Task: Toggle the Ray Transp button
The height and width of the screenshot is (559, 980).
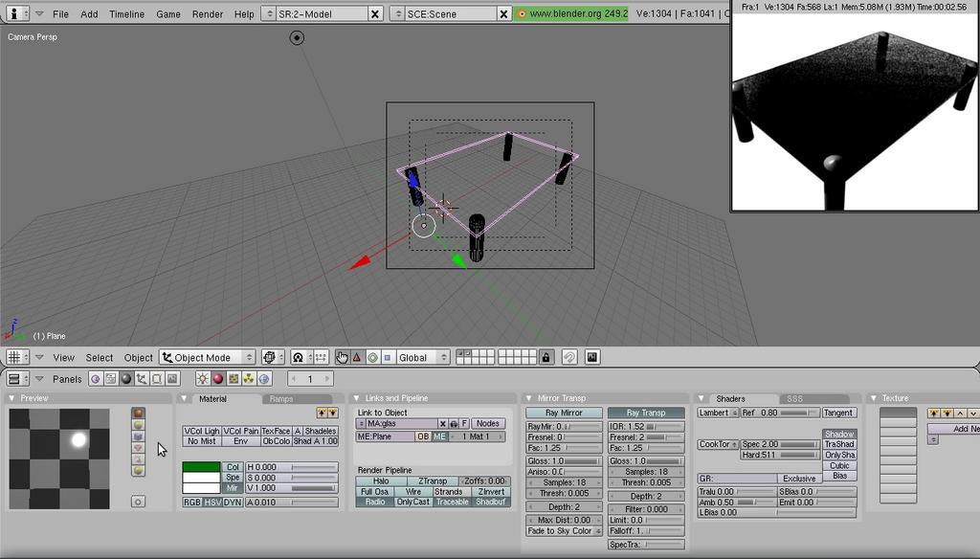Action: click(646, 413)
